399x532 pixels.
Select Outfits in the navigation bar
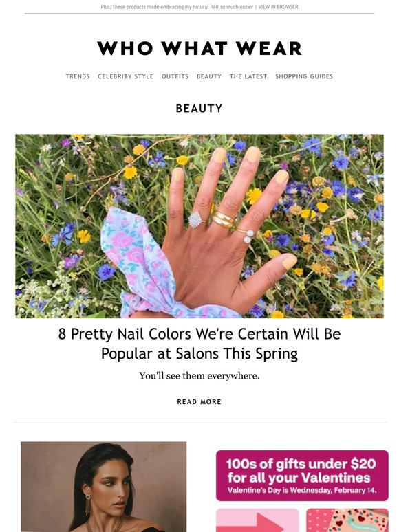tap(175, 76)
